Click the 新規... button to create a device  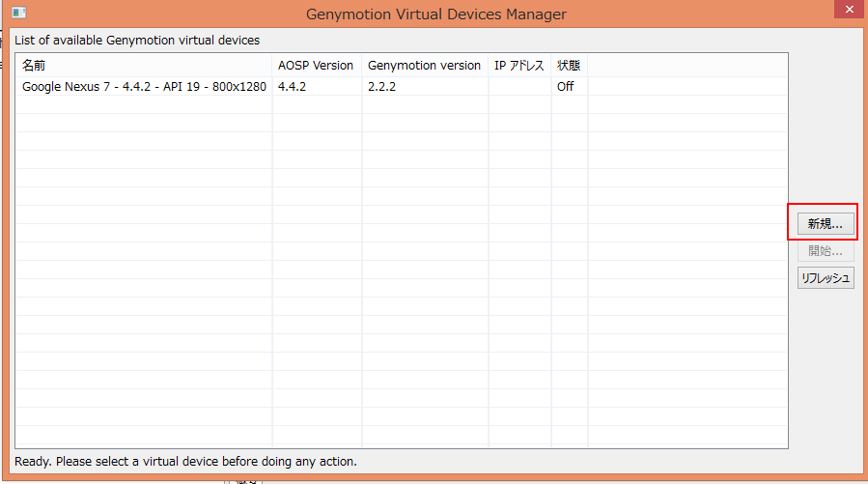[826, 224]
